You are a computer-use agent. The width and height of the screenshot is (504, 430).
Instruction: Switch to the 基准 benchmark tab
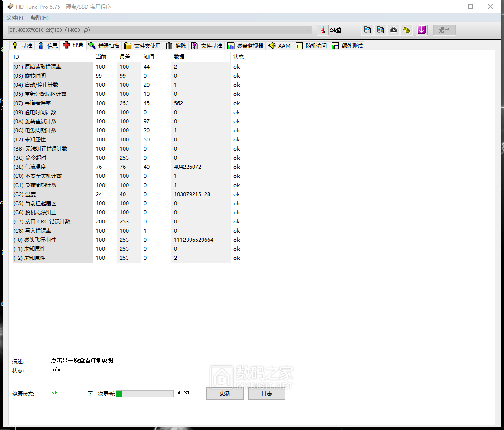(22, 46)
